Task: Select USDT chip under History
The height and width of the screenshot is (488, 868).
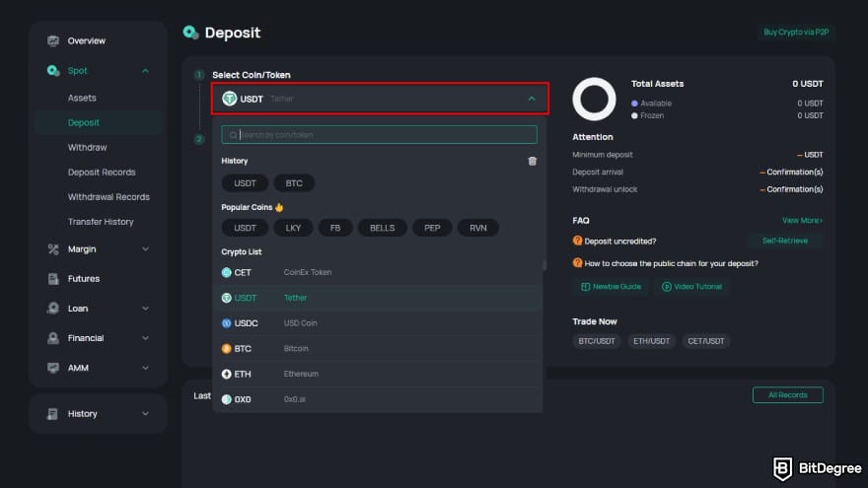Action: [245, 183]
